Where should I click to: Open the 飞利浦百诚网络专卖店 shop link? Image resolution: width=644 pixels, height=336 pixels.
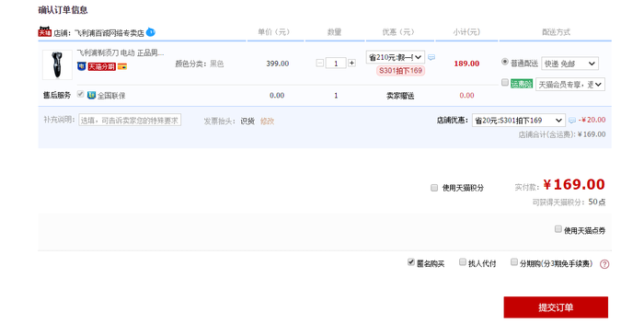(109, 33)
